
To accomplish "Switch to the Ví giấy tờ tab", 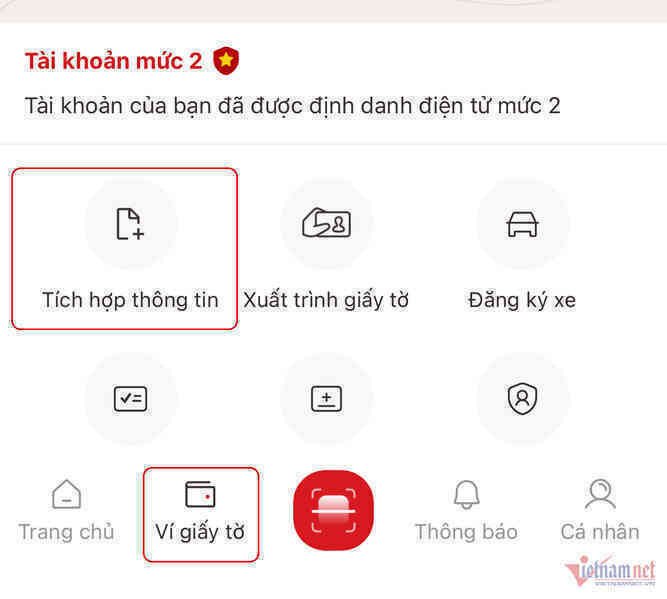I will click(x=200, y=532).
